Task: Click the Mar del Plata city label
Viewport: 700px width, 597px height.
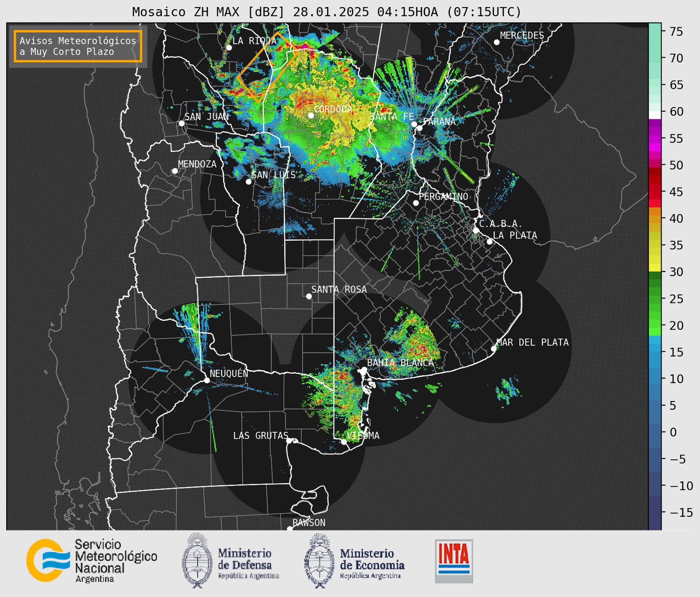Action: 532,343
